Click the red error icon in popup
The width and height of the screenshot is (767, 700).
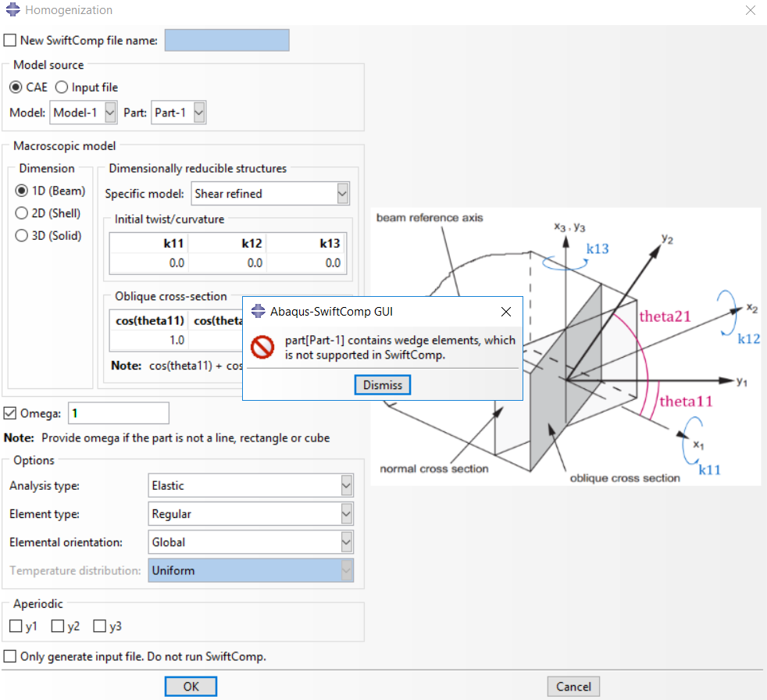click(262, 347)
